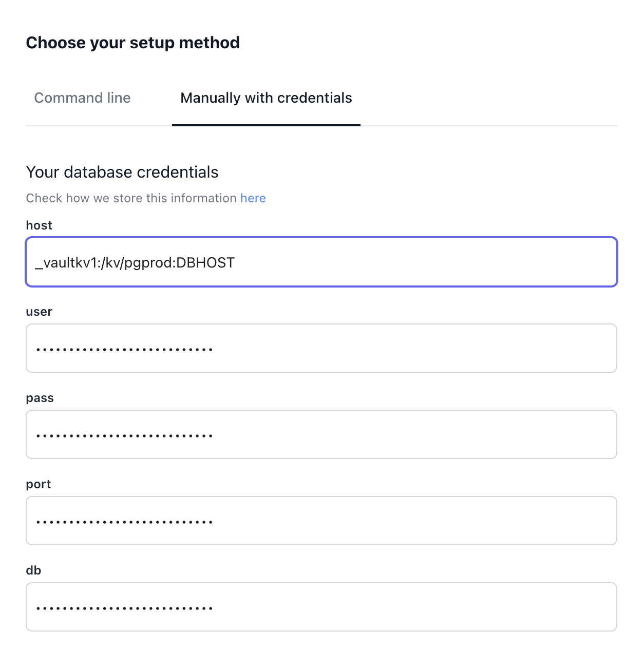Click the 'Choose your setup method' heading
This screenshot has width=644, height=650.
pos(132,43)
